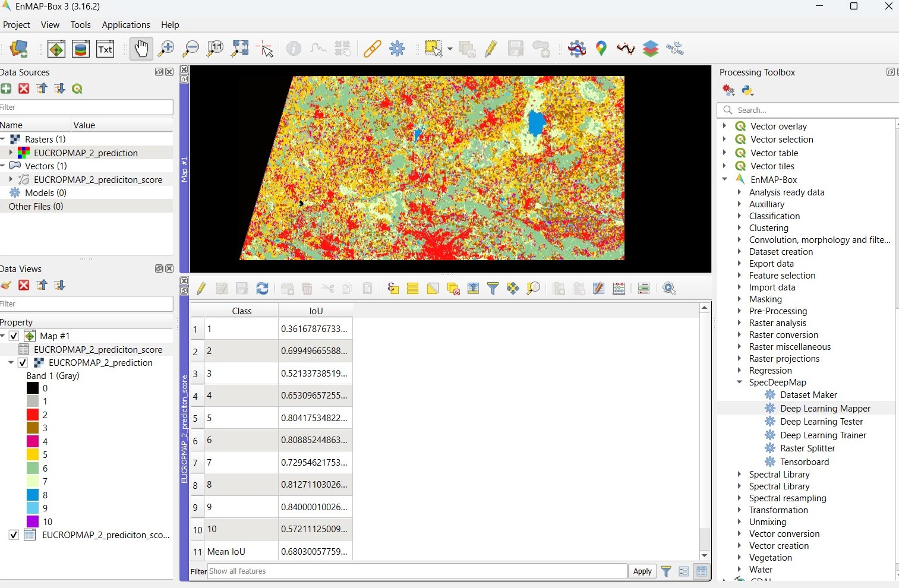Invert the selection in attribute table
The width and height of the screenshot is (899, 588).
click(433, 289)
